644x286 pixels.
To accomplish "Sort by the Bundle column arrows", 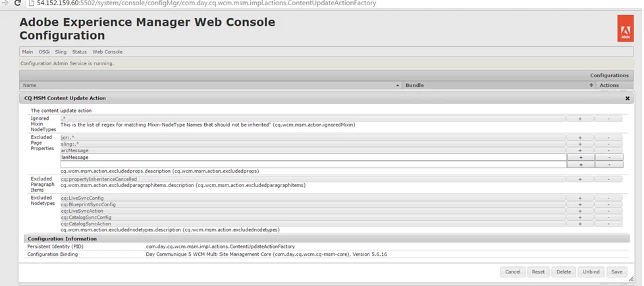I will (x=591, y=86).
